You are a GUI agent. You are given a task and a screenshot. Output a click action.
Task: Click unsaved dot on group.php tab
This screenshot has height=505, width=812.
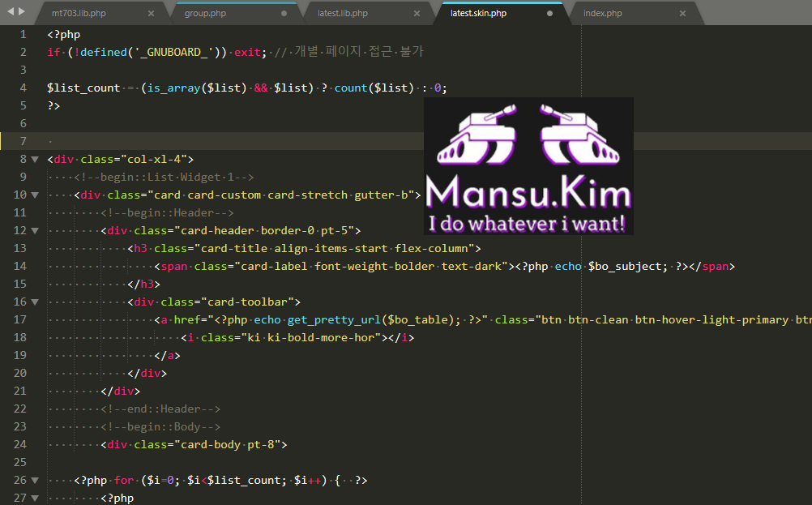tap(284, 14)
